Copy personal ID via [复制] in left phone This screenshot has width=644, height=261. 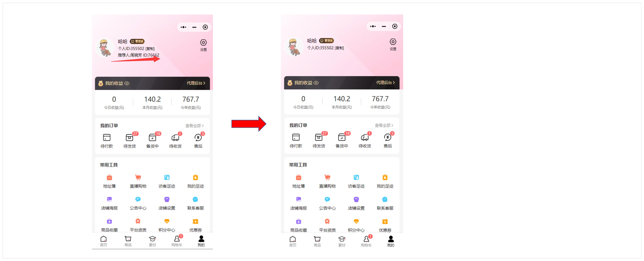point(150,49)
